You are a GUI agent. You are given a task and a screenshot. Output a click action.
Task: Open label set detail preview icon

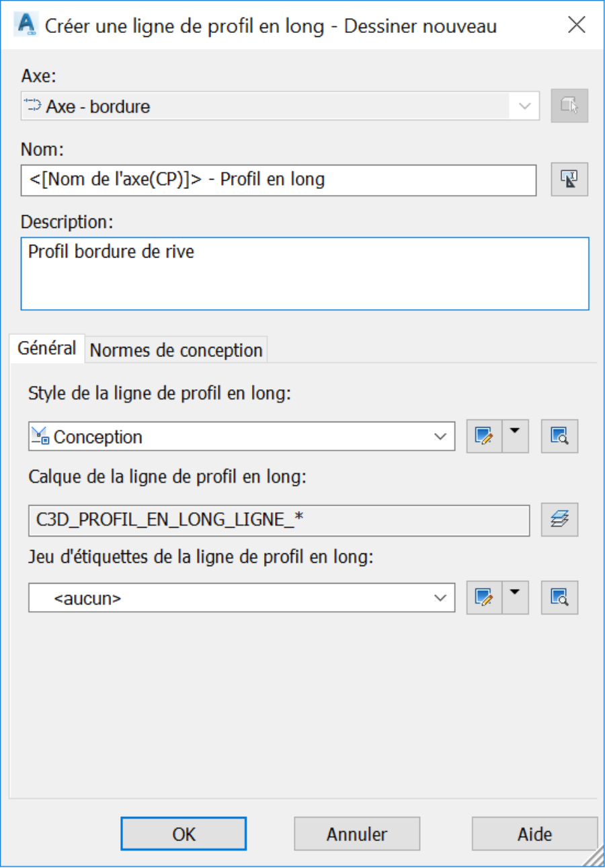point(559,597)
